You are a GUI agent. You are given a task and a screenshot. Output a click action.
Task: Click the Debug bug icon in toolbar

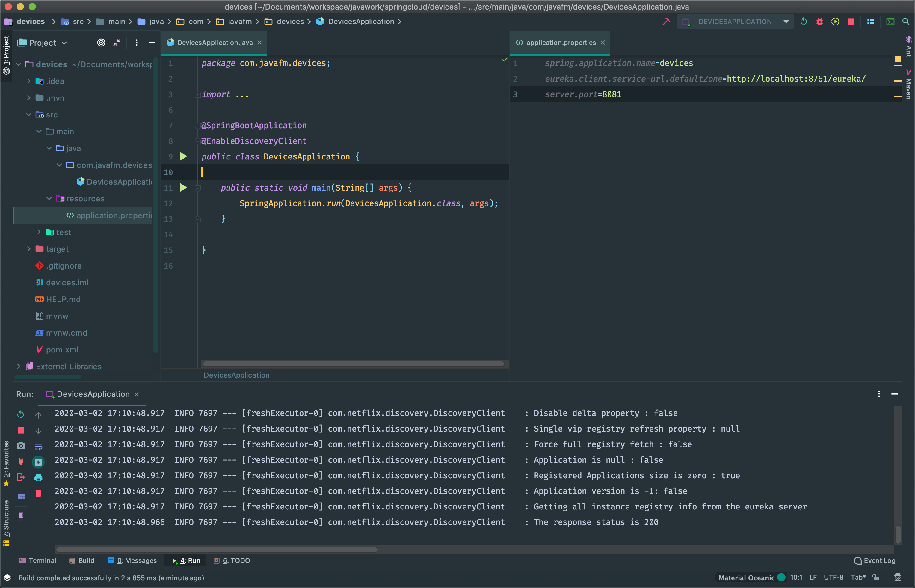pos(819,22)
